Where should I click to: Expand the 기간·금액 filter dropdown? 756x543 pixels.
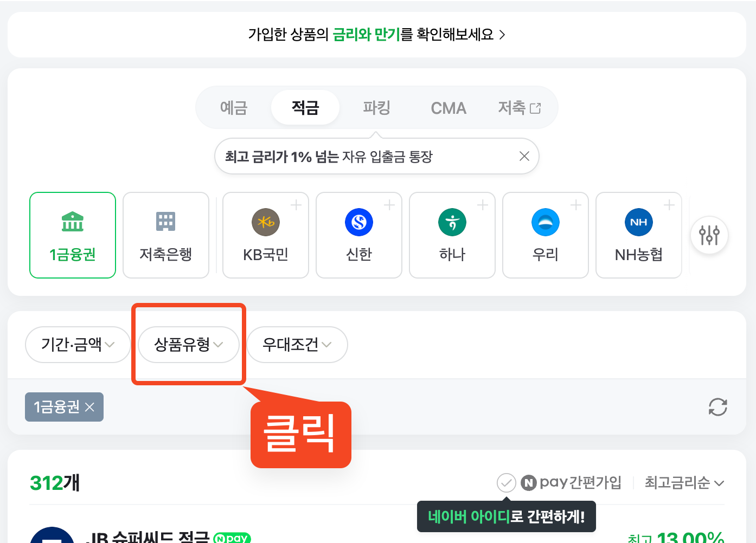point(78,344)
